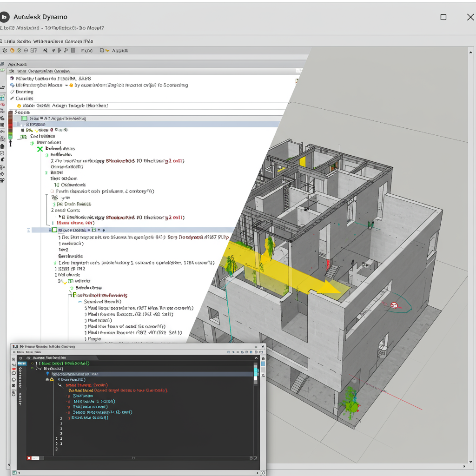Click the circle icon in the main left sidebar
This screenshot has height=476, width=476.
pos(2,153)
